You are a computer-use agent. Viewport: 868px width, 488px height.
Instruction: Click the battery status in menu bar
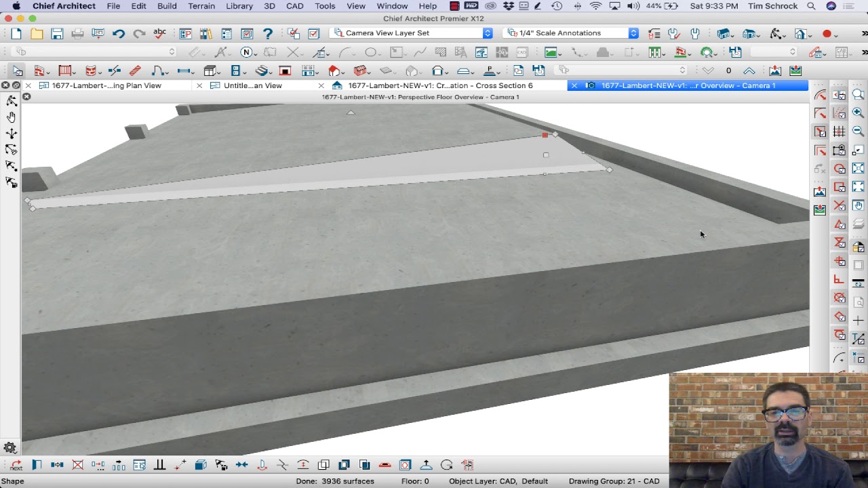(x=663, y=6)
